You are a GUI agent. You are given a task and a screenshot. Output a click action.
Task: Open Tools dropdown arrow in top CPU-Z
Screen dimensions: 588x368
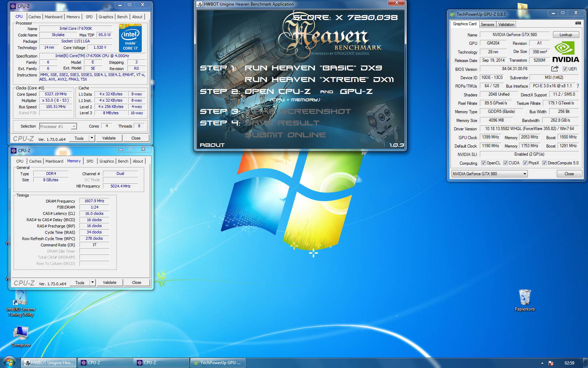tap(92, 138)
